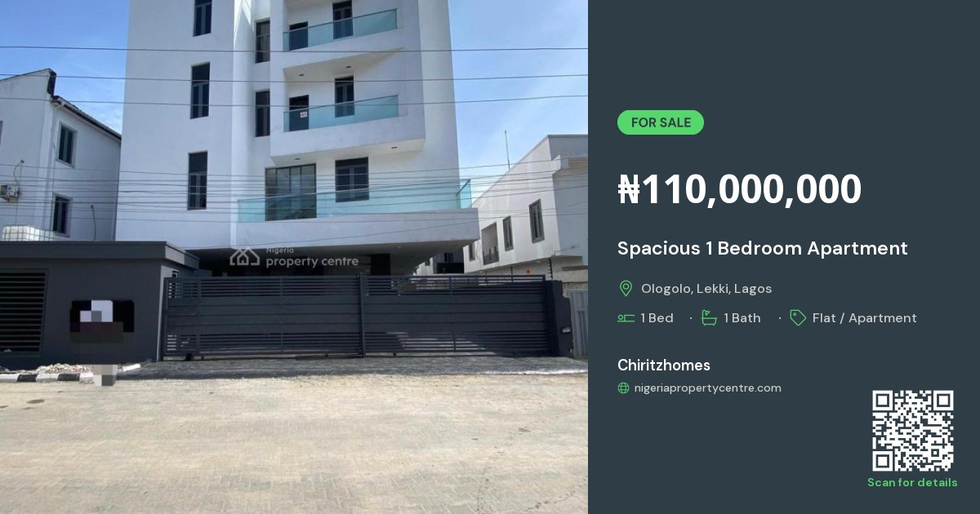980x514 pixels.
Task: Click the grey sliding gate in the photo
Action: tap(357, 317)
